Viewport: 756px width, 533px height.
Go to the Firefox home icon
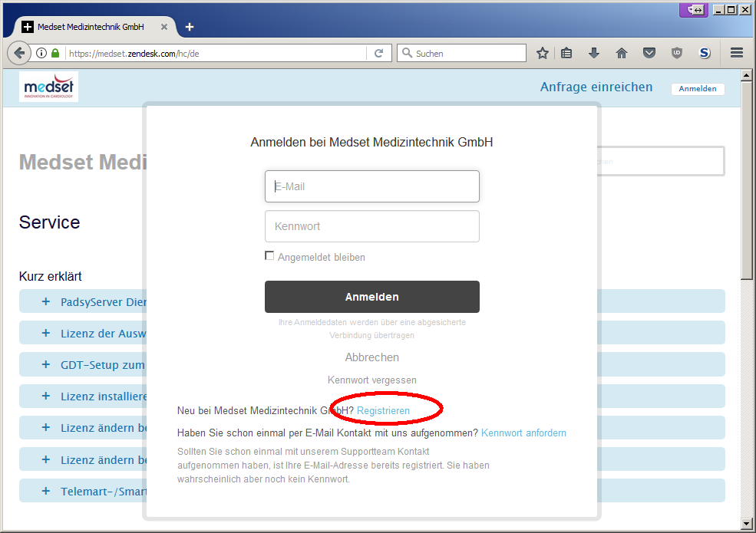(622, 53)
